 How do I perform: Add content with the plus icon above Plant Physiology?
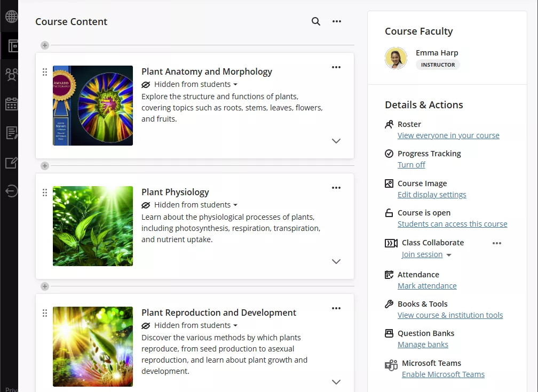(45, 166)
